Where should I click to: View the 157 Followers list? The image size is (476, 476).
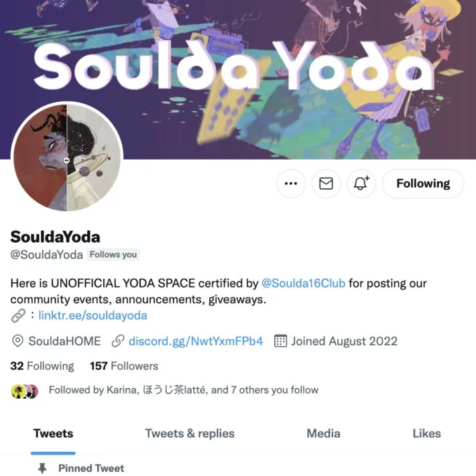pos(124,366)
